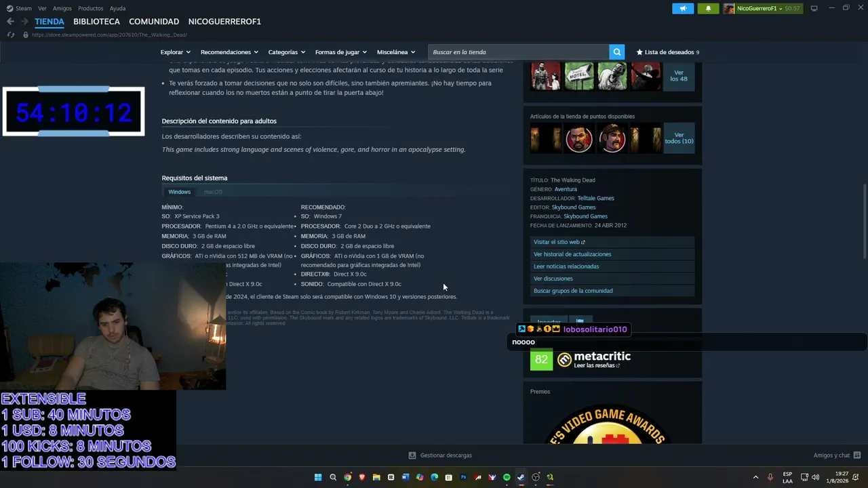Click the taskbar microphone icon

[770, 477]
